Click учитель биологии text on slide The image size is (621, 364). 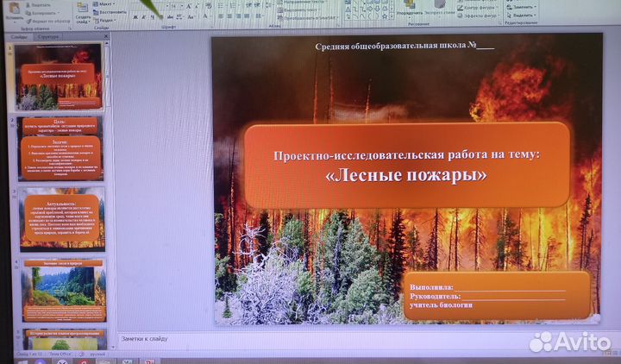click(442, 305)
